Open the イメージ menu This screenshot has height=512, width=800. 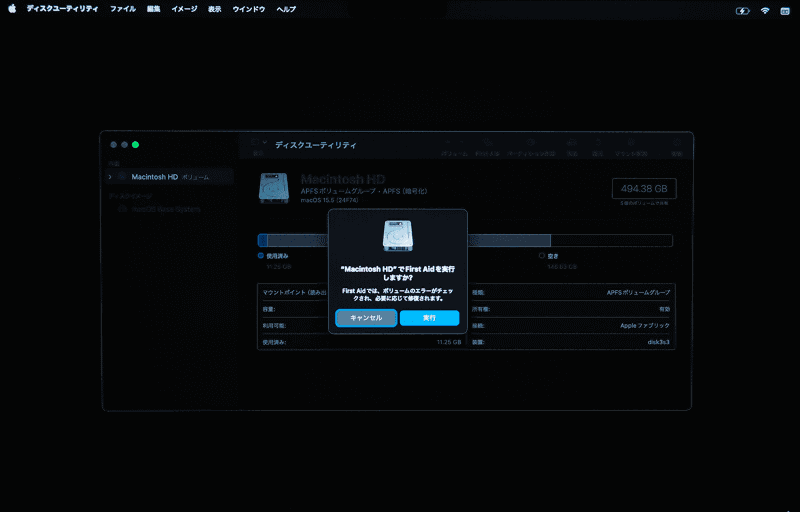(184, 9)
